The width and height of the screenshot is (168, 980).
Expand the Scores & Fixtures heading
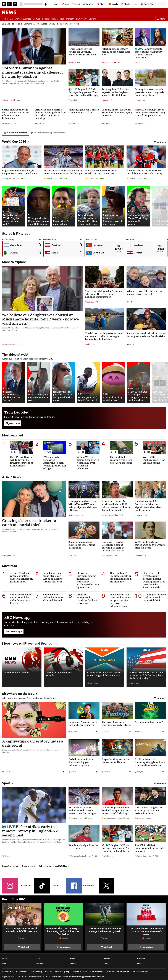[16, 234]
